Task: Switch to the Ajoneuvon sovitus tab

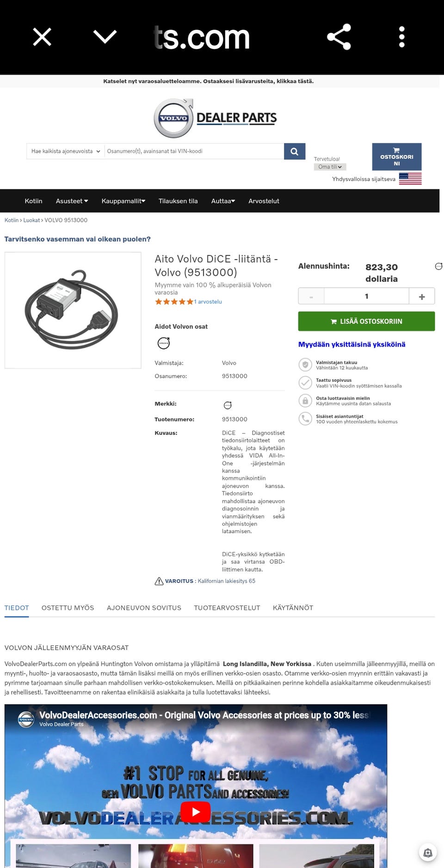Action: 144,608
